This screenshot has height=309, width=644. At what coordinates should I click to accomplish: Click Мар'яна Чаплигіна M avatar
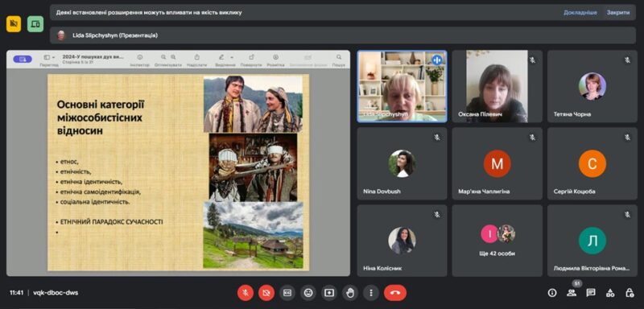point(497,163)
